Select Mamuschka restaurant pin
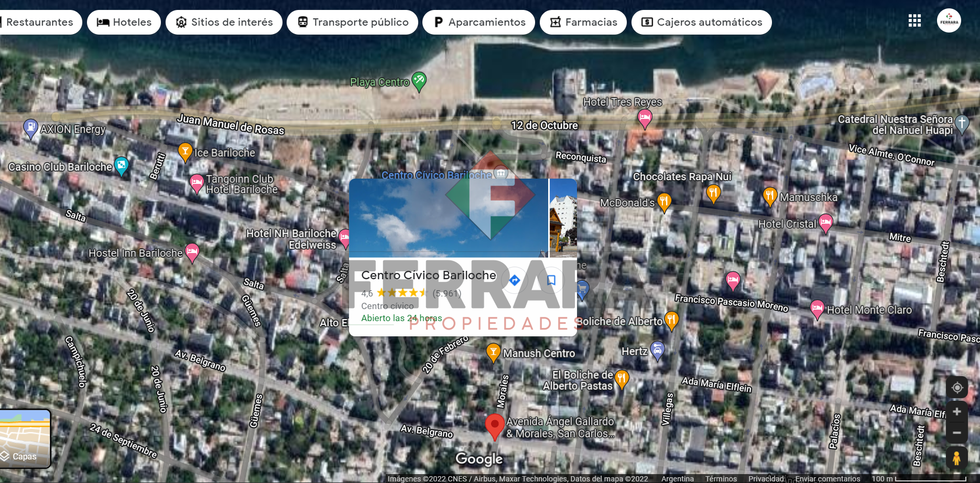The height and width of the screenshot is (483, 980). [770, 196]
